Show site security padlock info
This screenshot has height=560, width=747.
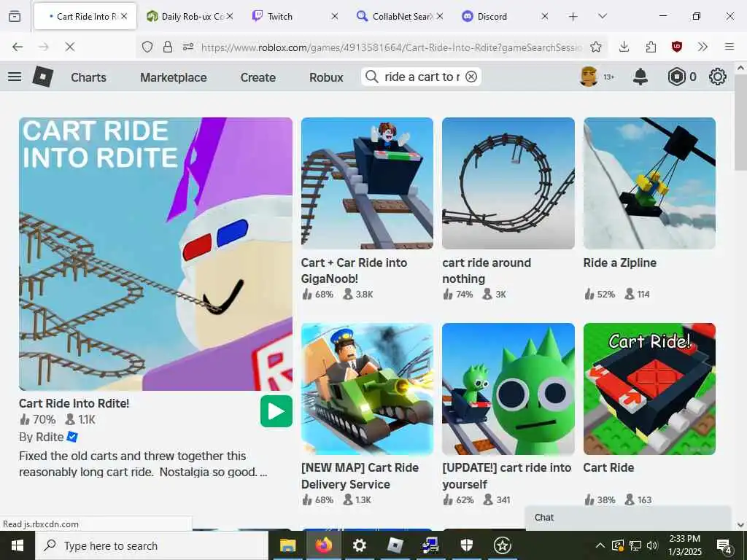(x=168, y=47)
